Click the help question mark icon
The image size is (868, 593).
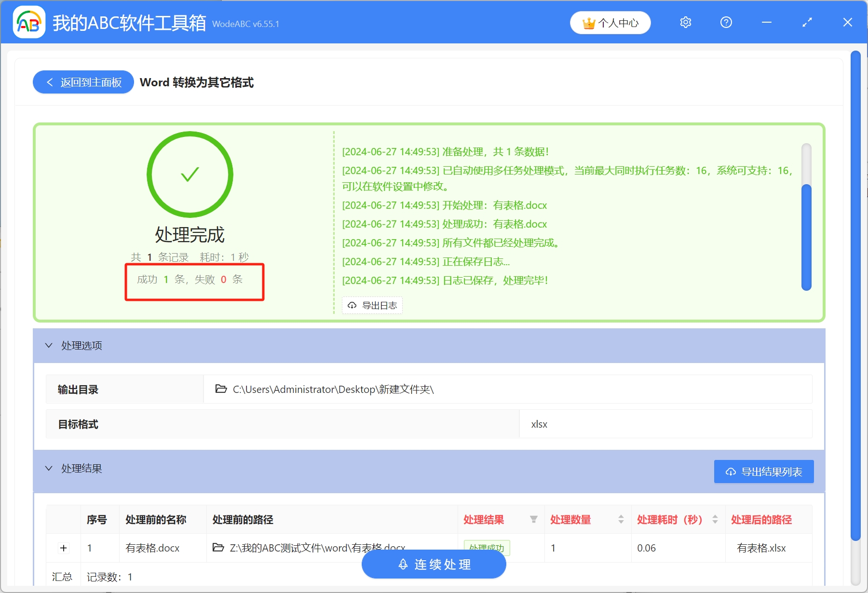pyautogui.click(x=726, y=23)
